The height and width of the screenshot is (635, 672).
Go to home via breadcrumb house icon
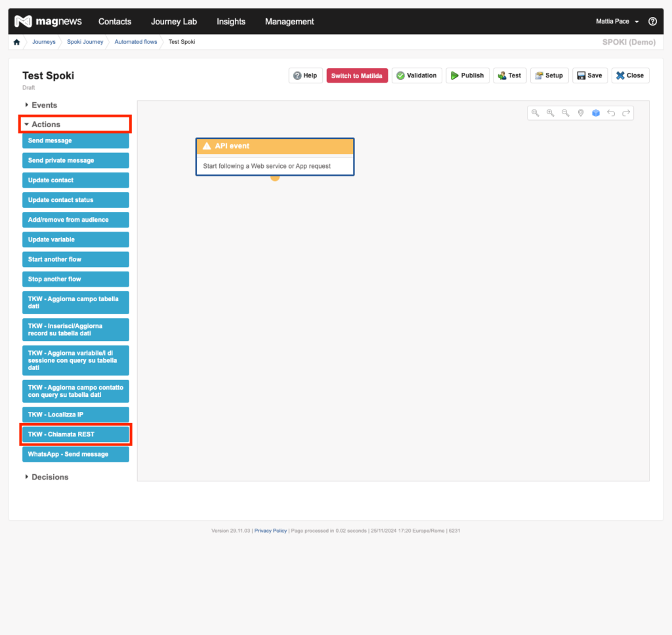(x=17, y=42)
